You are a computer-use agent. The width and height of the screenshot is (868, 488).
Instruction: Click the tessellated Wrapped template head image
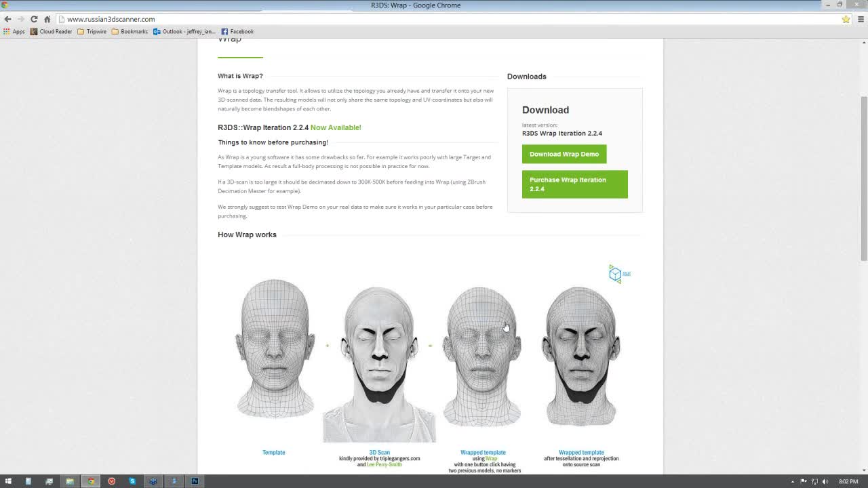pyautogui.click(x=580, y=357)
